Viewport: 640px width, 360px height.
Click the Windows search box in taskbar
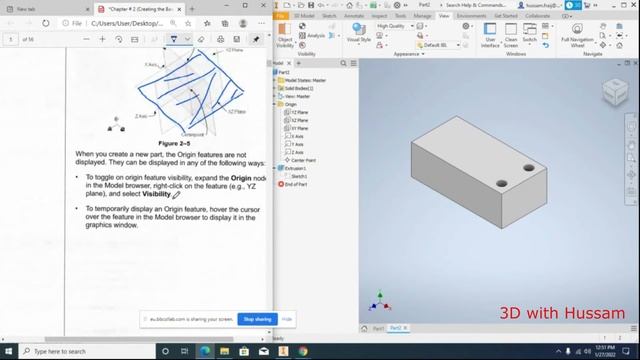[87, 351]
